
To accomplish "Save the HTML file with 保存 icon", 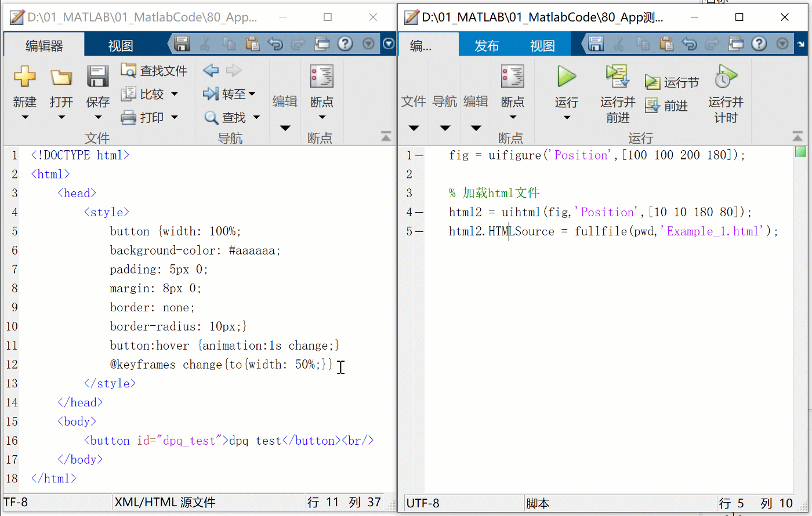I will pos(97,76).
